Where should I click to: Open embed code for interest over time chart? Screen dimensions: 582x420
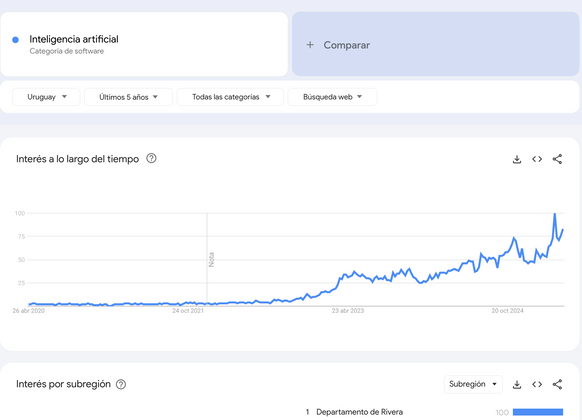537,159
